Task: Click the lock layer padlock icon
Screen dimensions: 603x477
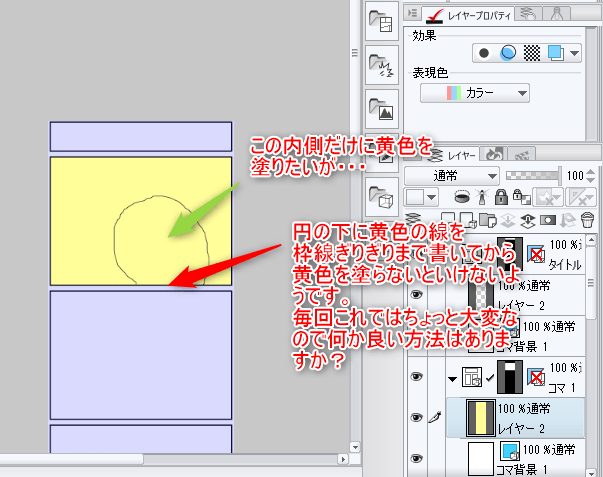Action: (500, 197)
